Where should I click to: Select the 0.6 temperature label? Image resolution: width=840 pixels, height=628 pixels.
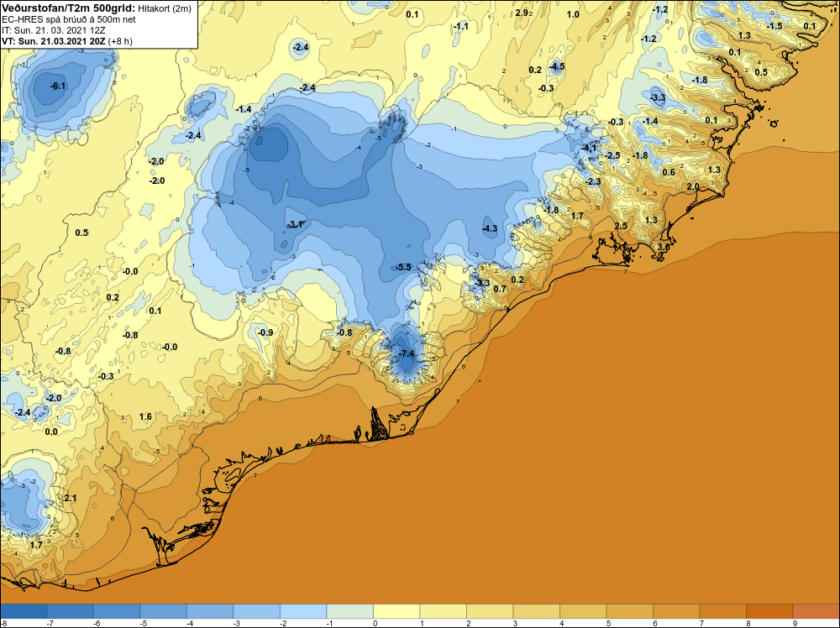coord(669,172)
